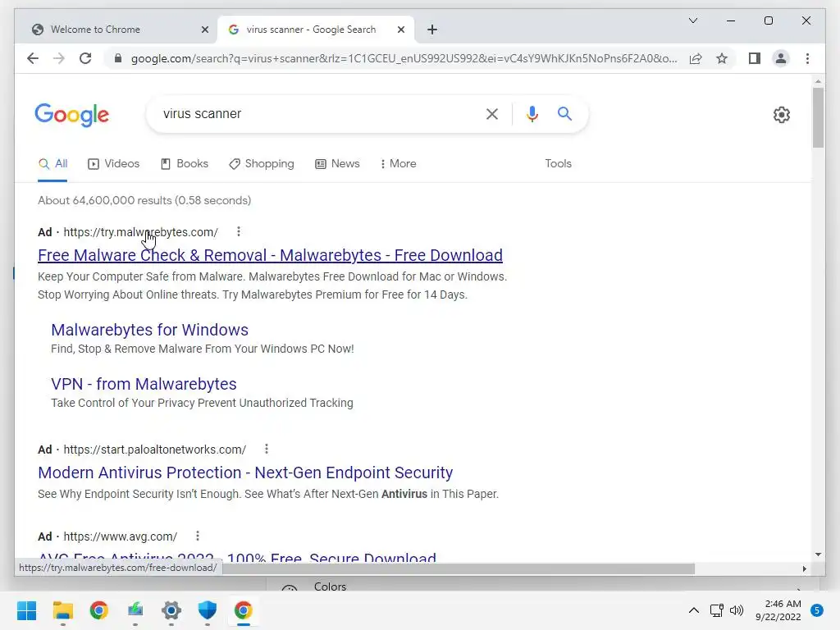
Task: Open Free Malware Check & Removal link
Action: click(x=270, y=255)
